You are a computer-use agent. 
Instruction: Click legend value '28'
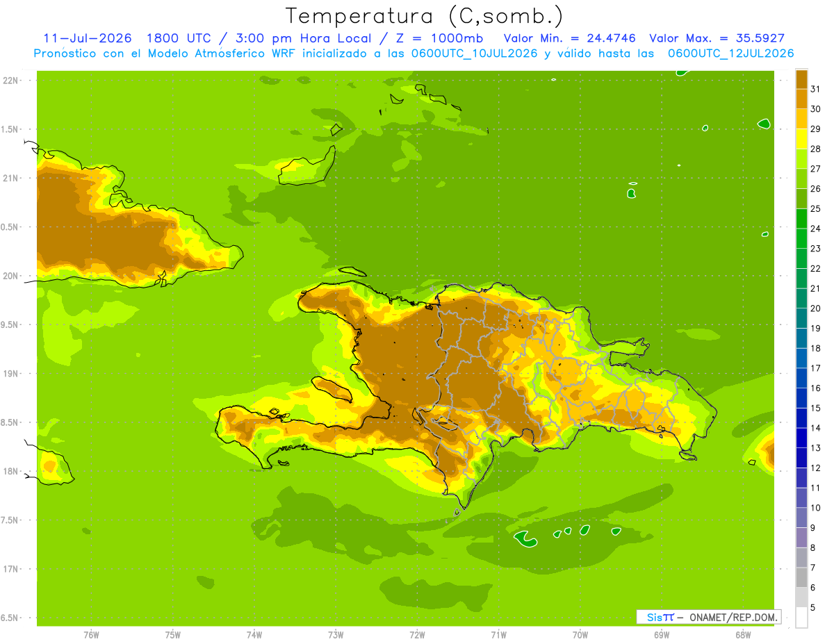pyautogui.click(x=815, y=149)
